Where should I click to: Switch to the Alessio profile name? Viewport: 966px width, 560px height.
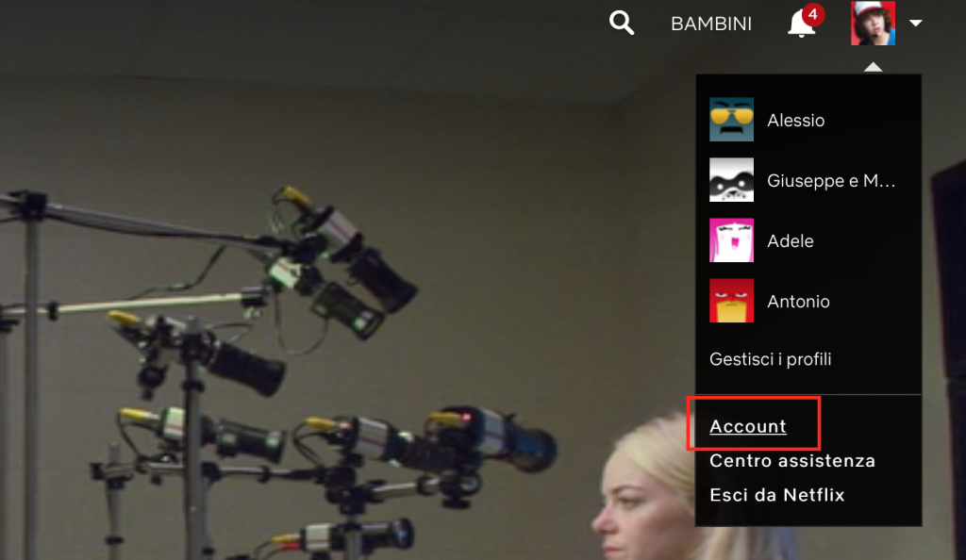(796, 121)
